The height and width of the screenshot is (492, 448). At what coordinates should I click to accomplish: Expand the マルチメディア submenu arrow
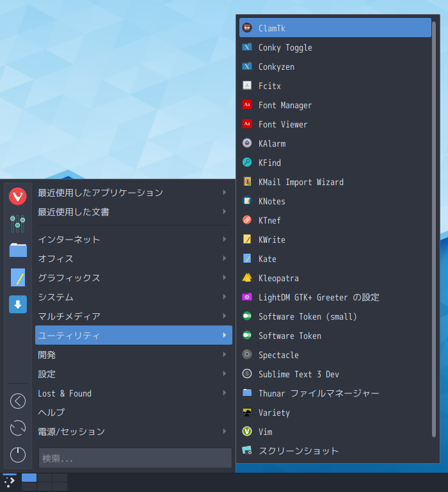pyautogui.click(x=225, y=316)
